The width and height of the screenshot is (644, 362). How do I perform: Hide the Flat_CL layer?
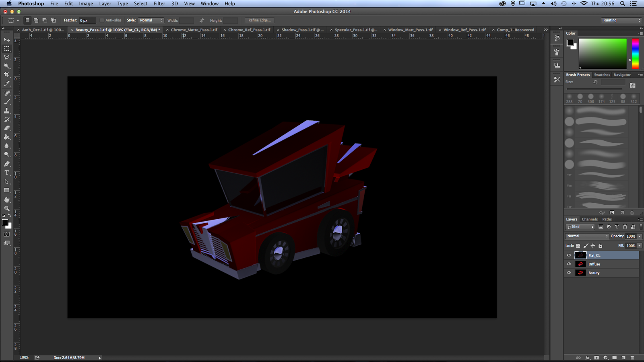click(x=569, y=255)
